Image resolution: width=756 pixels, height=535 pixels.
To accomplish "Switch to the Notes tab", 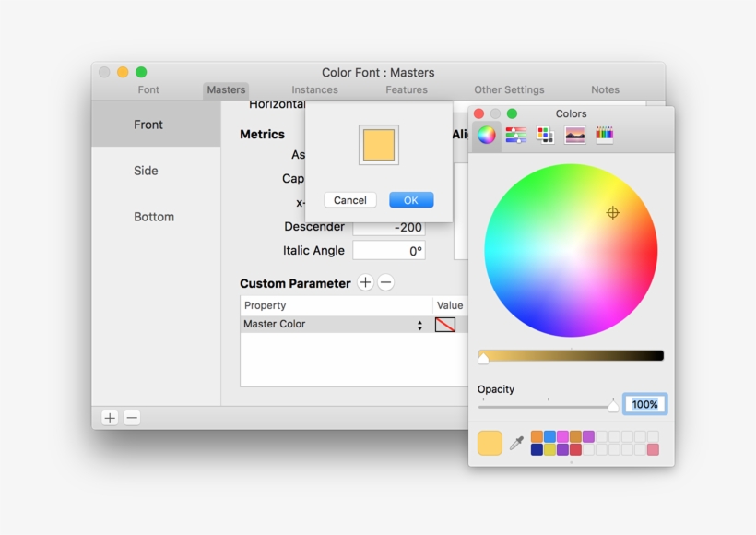I will coord(605,89).
